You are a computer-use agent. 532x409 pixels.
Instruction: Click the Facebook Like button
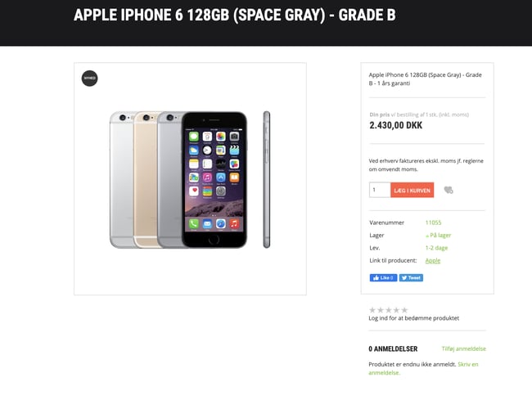(x=383, y=278)
